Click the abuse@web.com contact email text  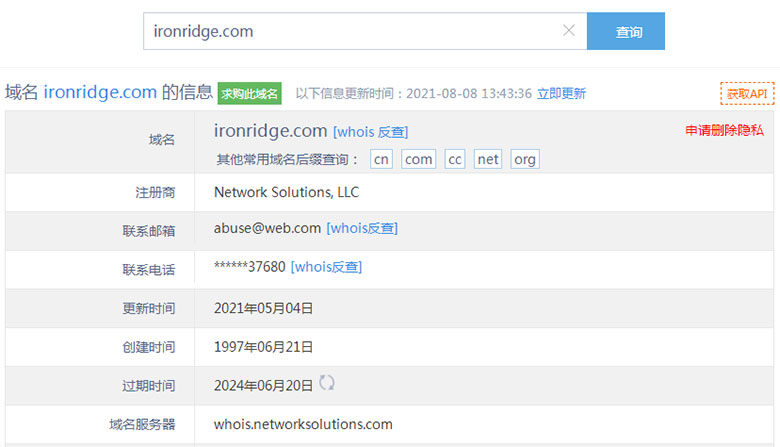pos(267,228)
